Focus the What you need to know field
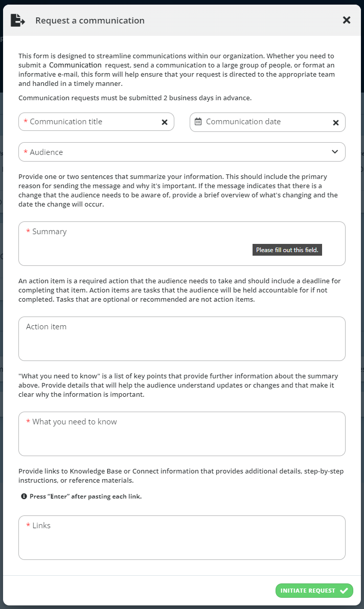Screen dimensions: 364x609 182,434
